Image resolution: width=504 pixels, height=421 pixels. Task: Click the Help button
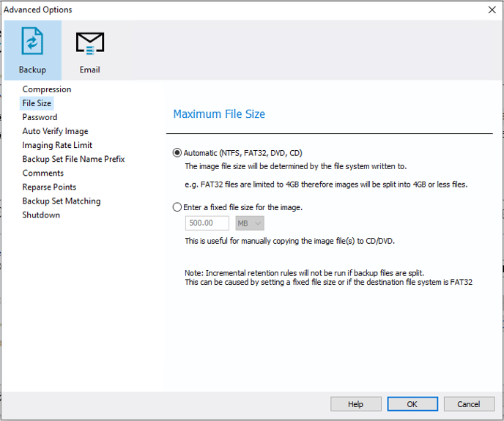tap(356, 404)
